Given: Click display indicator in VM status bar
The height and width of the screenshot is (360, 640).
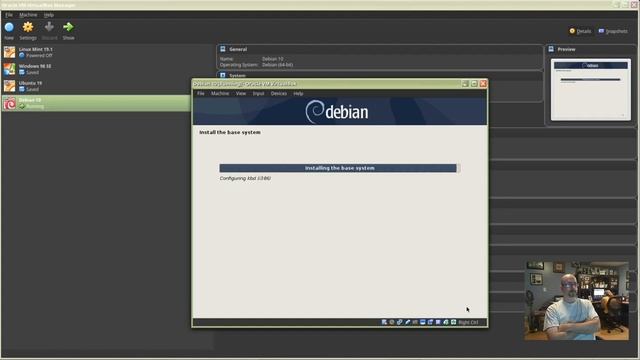Looking at the screenshot, I should pyautogui.click(x=423, y=322).
